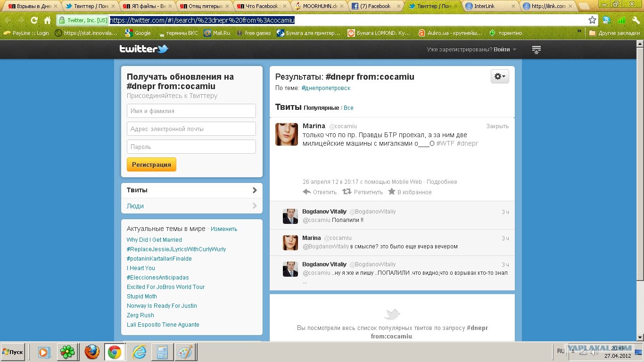Show more bookmarks with chevron overflow
This screenshot has width=644, height=362.
pos(579,31)
